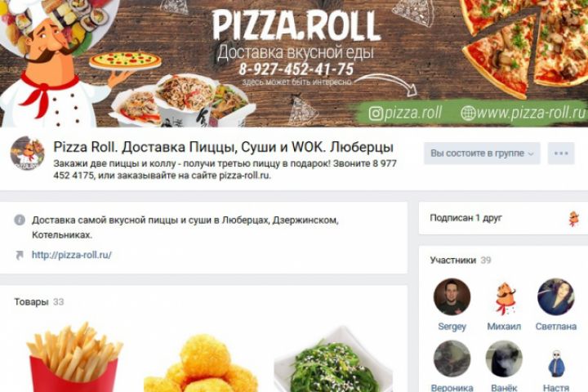Open Михаил's chef avatar
588x392 pixels.
[x=504, y=296]
